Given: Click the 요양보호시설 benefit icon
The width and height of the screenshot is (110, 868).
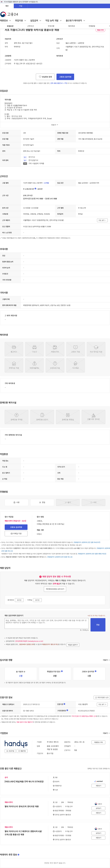Looking at the screenshot, I should pos(55,365).
